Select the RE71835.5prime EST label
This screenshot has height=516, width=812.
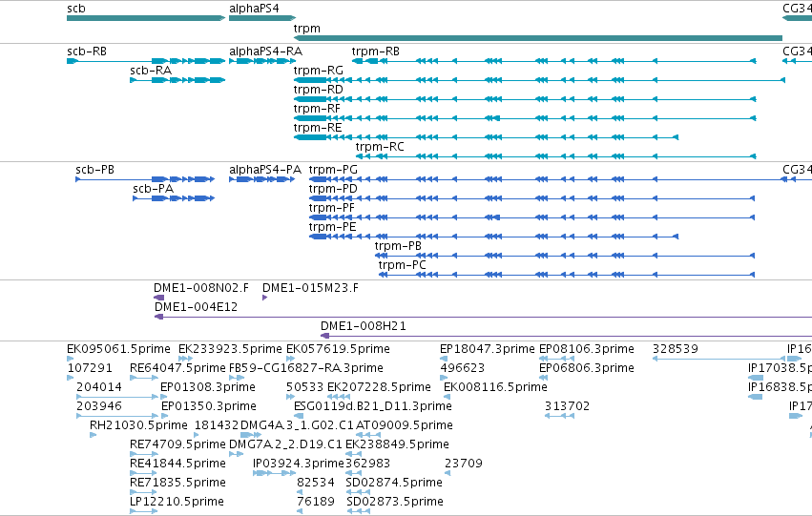point(178,483)
